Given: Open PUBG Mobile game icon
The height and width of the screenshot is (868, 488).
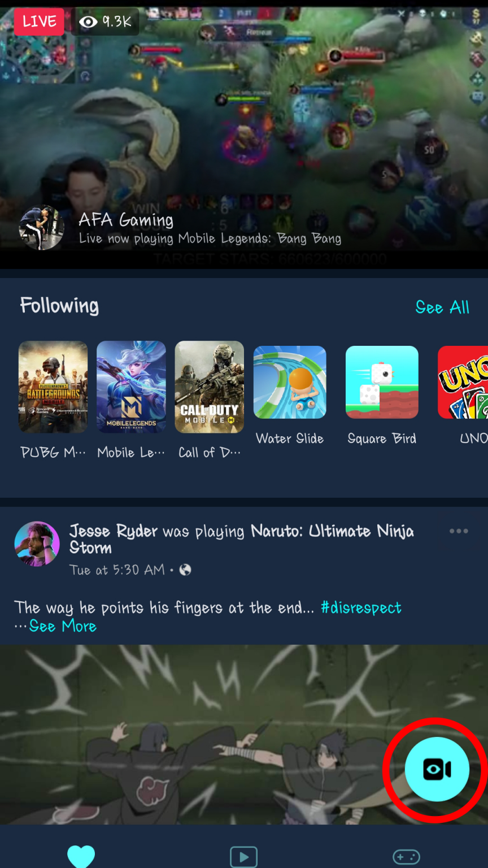Looking at the screenshot, I should (53, 387).
